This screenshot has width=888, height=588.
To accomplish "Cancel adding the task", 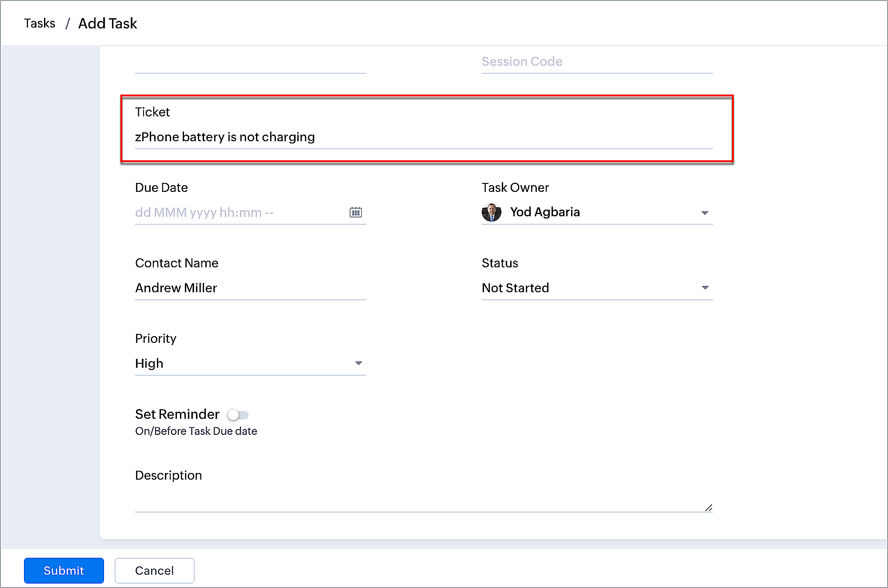I will [154, 570].
